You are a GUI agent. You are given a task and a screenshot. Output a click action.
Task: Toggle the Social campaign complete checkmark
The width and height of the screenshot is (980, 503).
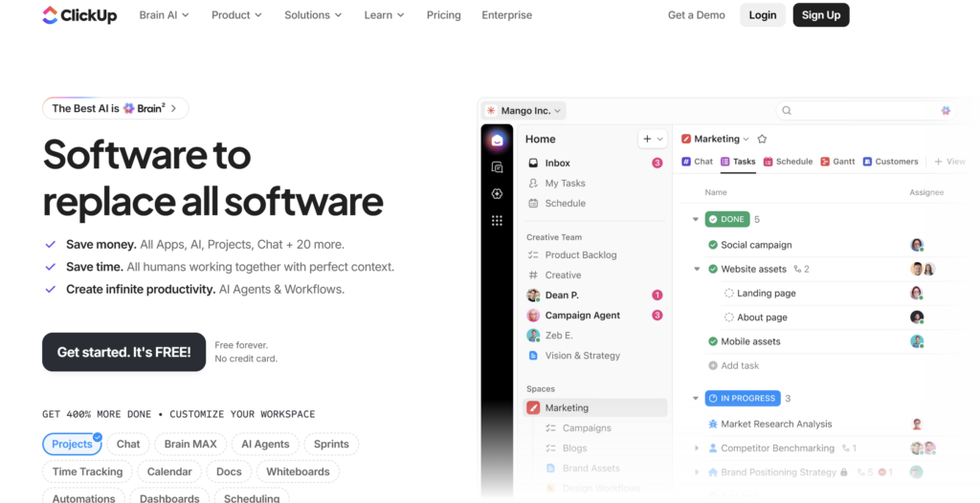click(712, 245)
